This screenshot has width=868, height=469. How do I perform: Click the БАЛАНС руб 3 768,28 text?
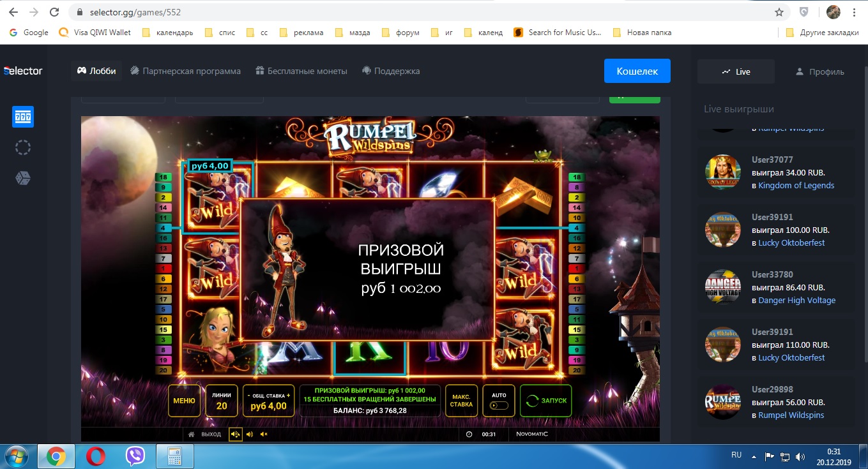pyautogui.click(x=370, y=411)
